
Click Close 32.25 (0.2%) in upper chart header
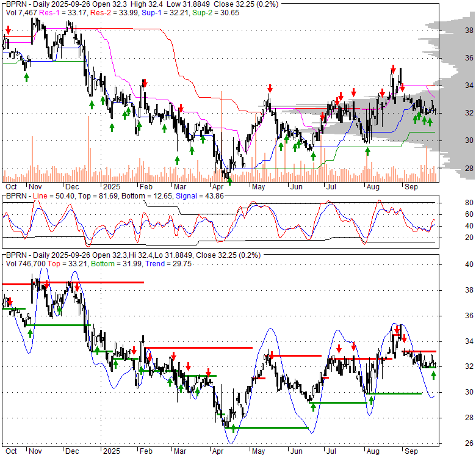pyautogui.click(x=246, y=4)
